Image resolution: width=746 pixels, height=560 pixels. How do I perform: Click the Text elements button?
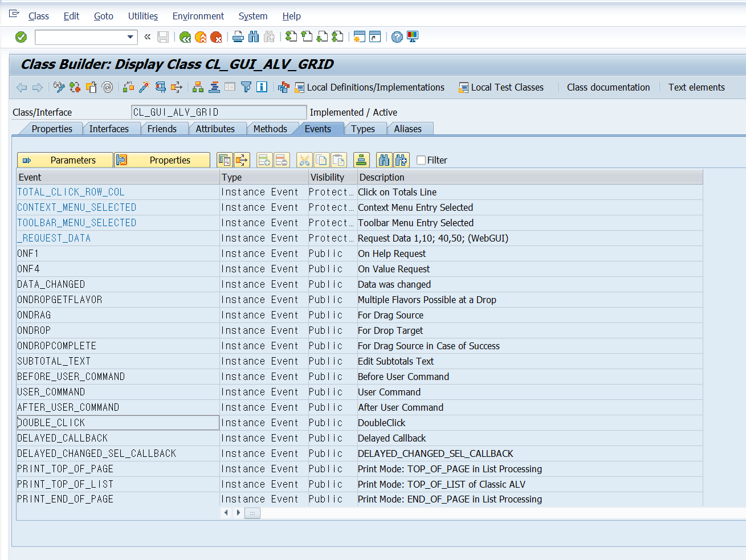coord(696,87)
